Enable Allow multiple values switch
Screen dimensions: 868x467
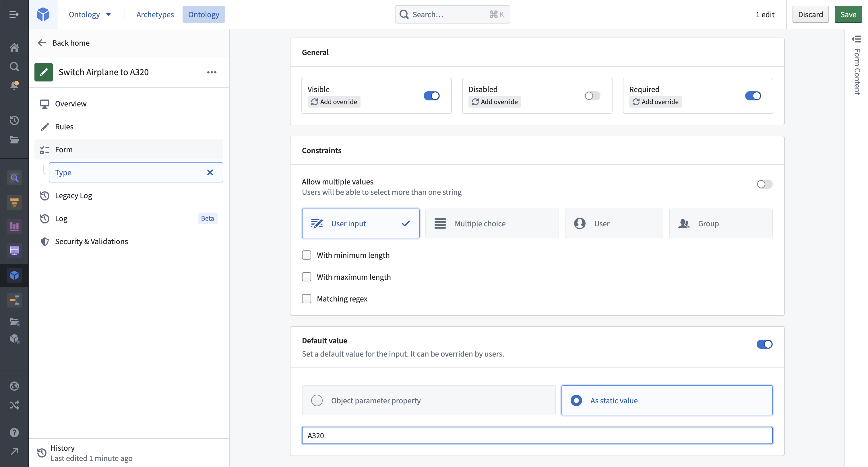tap(764, 184)
